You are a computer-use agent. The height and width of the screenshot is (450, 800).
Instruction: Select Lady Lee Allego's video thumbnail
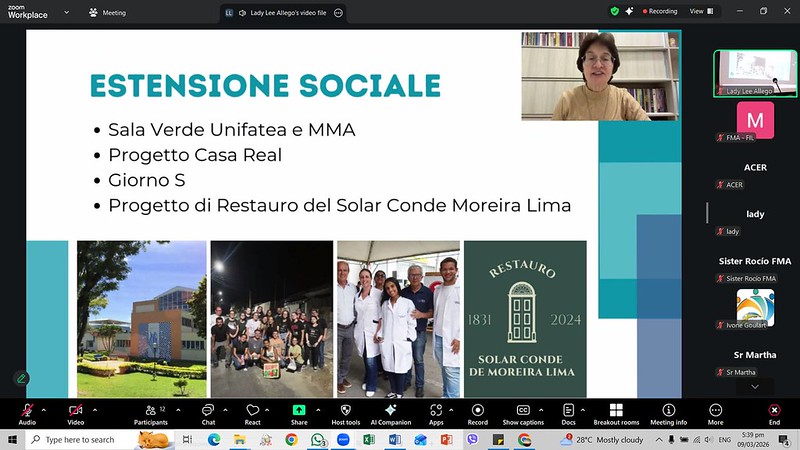[x=755, y=73]
